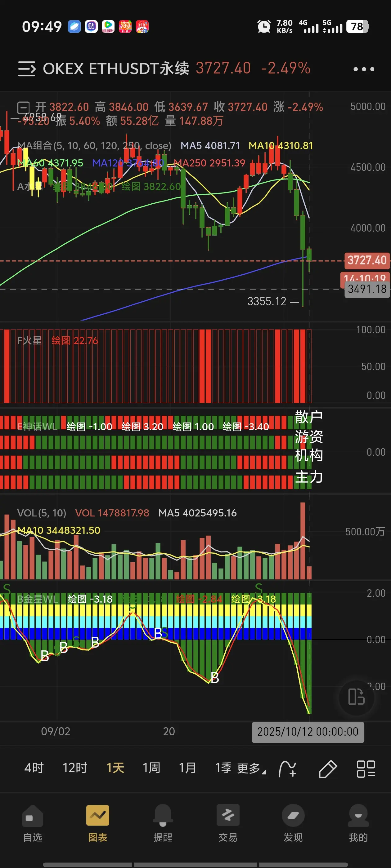
Task: Tap the 主力 row label
Action: 309,477
